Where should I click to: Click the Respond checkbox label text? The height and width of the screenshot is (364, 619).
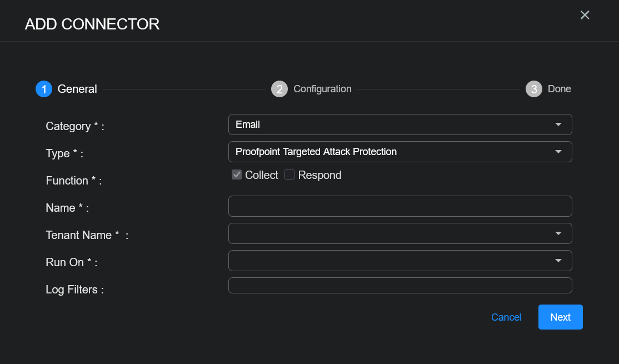click(x=320, y=175)
